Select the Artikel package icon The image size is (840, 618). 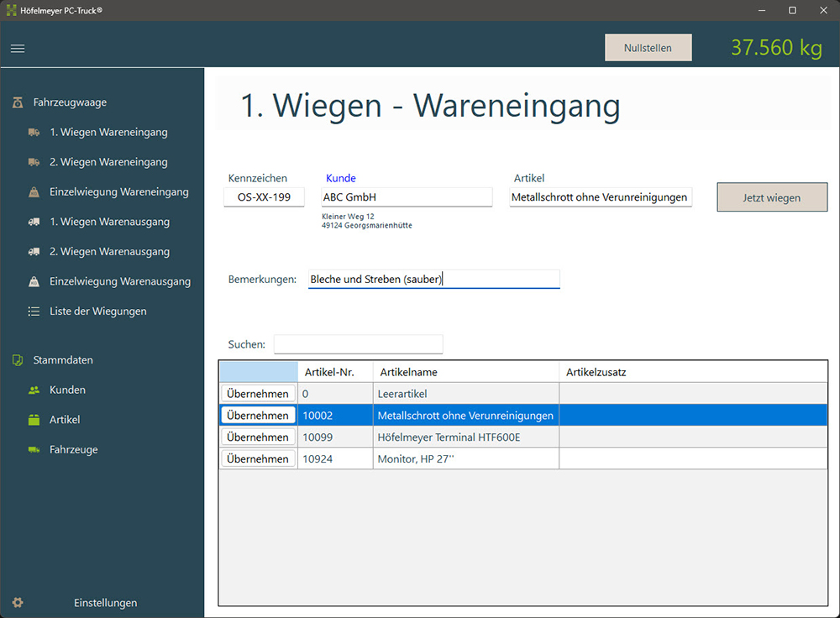34,419
